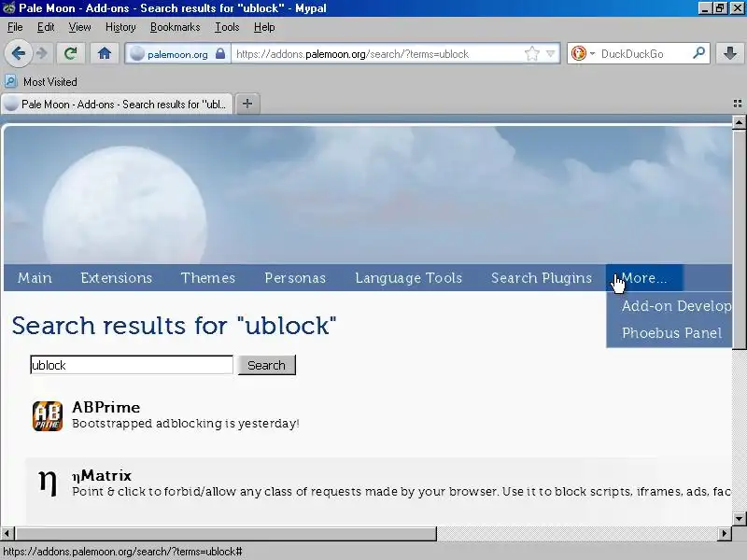Screen dimensions: 747x560
Task: Click the ABPrime add-on icon
Action: [x=48, y=415]
